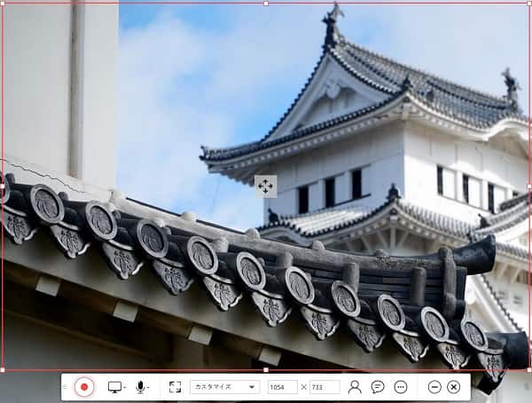
Task: Toggle the microphone audio input
Action: (140, 387)
